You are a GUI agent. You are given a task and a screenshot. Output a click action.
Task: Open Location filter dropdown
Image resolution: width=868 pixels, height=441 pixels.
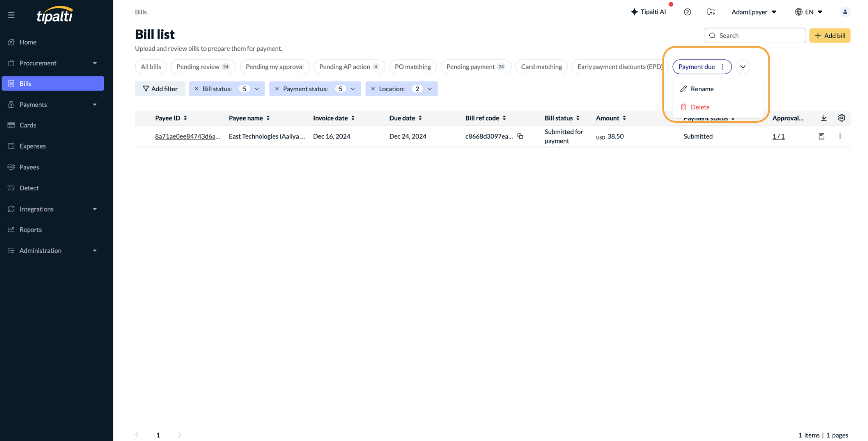[x=430, y=89]
